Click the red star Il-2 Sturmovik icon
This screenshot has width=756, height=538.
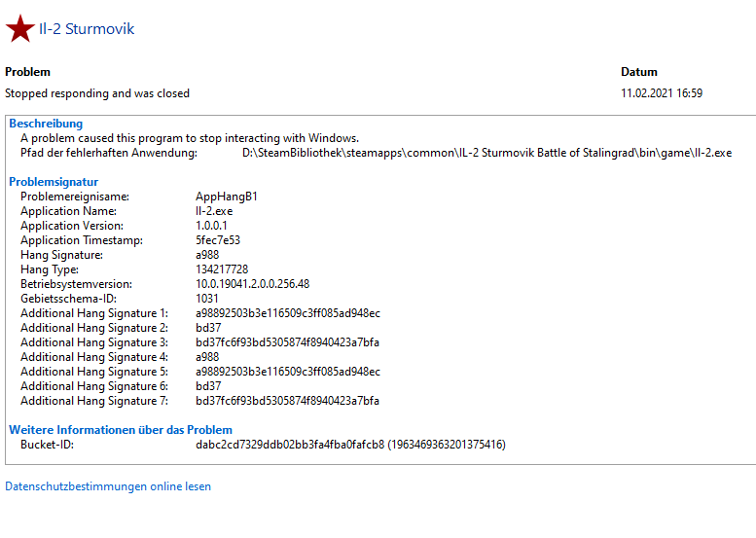(20, 28)
